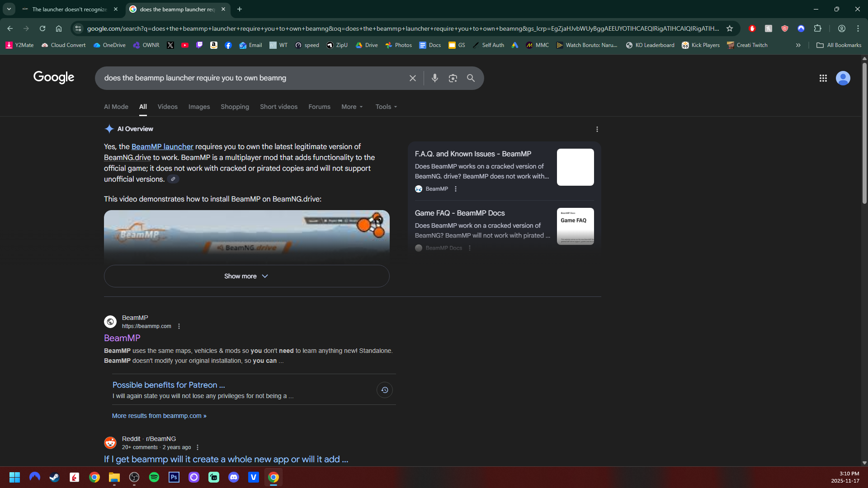The width and height of the screenshot is (868, 488).
Task: Click the BeamMP install video thumbnail
Action: [246, 236]
